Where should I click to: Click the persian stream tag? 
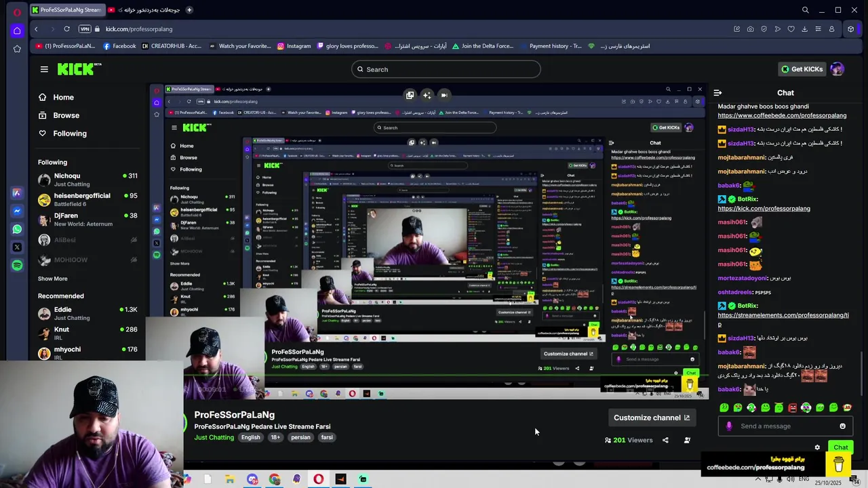point(300,438)
